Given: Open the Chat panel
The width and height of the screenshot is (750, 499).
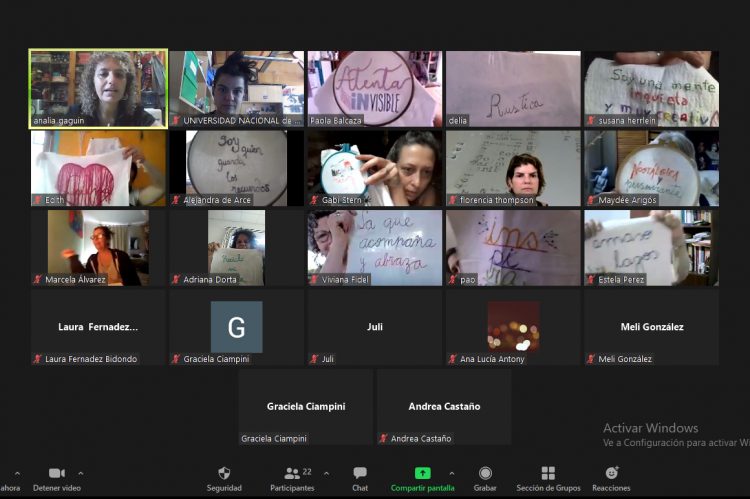Looking at the screenshot, I should [360, 473].
